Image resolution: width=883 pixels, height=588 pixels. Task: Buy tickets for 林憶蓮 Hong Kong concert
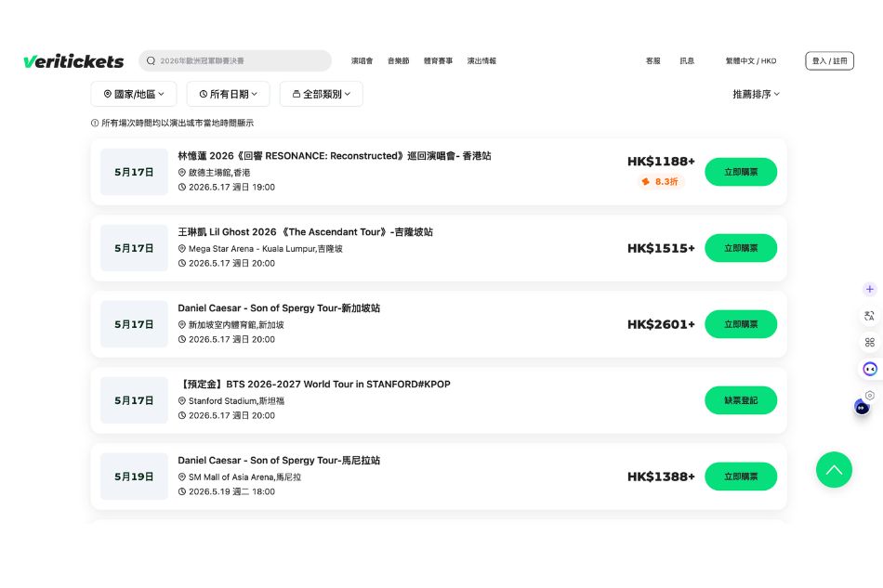point(741,172)
